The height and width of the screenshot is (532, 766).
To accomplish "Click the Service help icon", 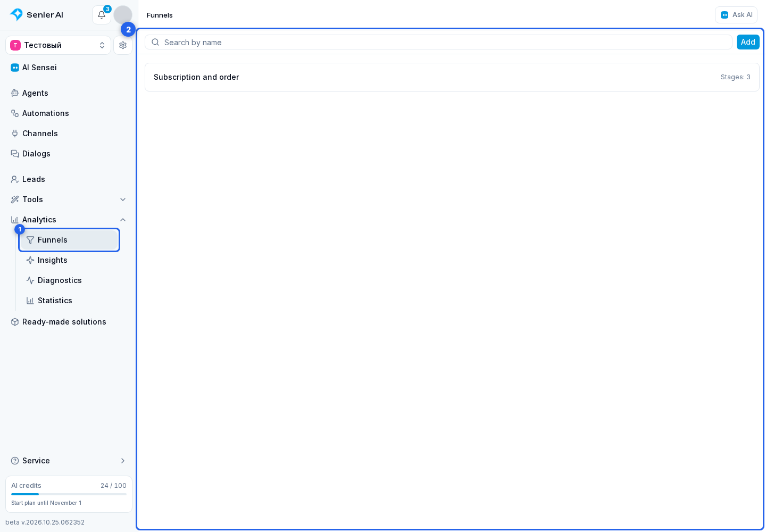I will click(15, 461).
